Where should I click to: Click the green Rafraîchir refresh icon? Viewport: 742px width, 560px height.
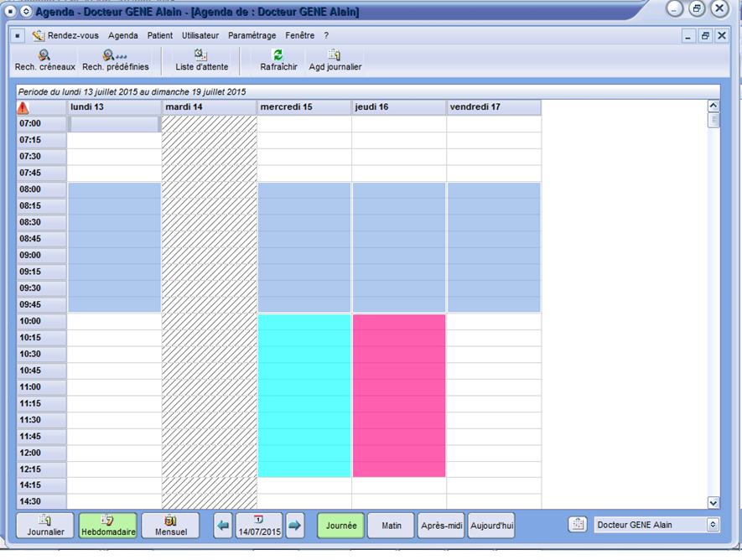tap(278, 56)
